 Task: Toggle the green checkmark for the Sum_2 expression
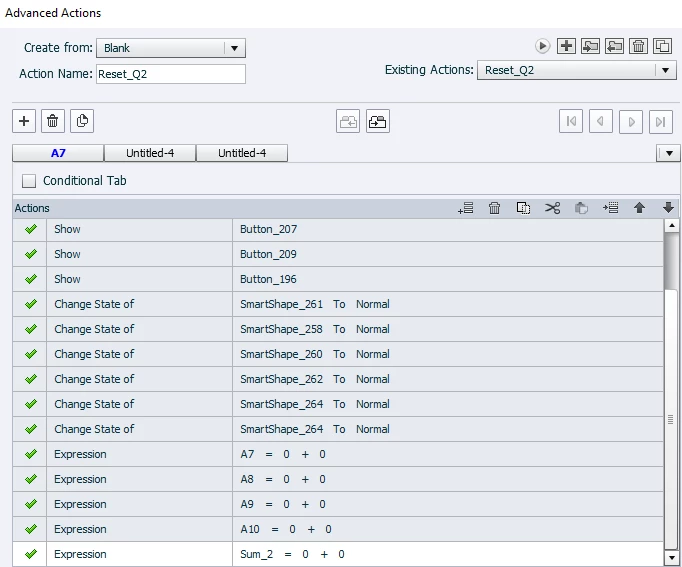30,554
